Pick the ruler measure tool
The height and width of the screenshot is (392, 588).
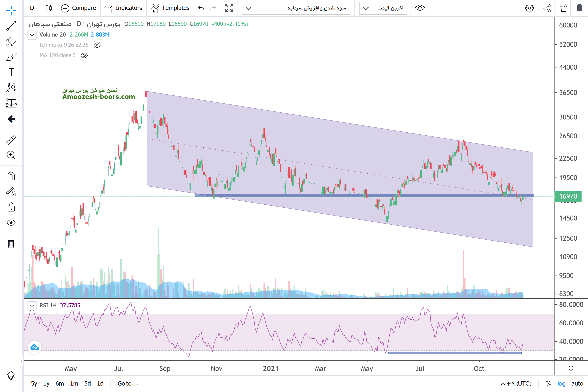pyautogui.click(x=11, y=139)
